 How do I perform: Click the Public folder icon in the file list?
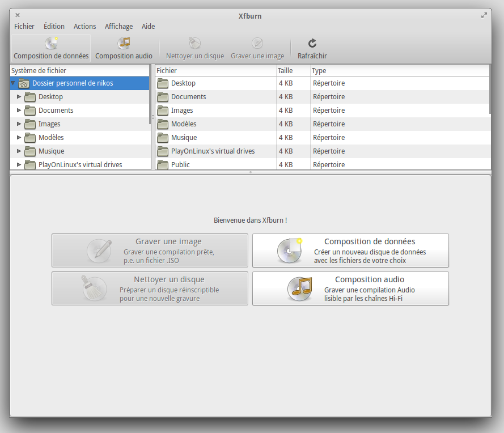tap(163, 164)
